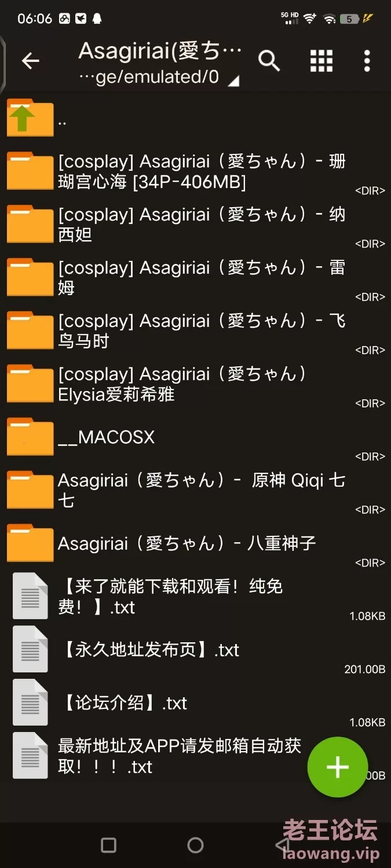The image size is (391, 868).
Task: Open the Elysia爱莉希雅 folder
Action: pyautogui.click(x=195, y=384)
